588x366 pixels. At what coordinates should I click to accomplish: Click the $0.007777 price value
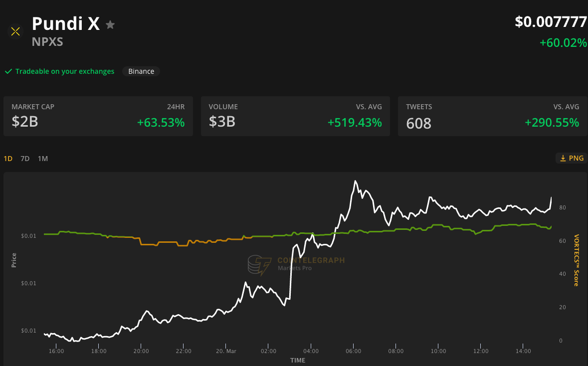point(551,22)
